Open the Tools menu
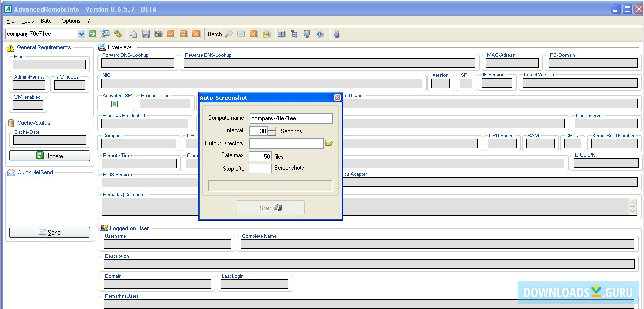 27,21
